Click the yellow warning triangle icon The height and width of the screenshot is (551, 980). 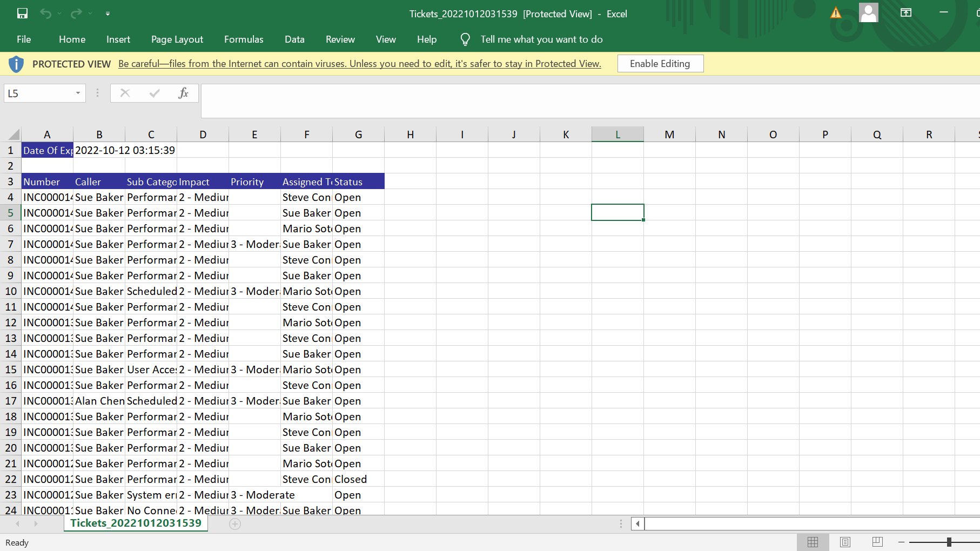click(x=836, y=13)
